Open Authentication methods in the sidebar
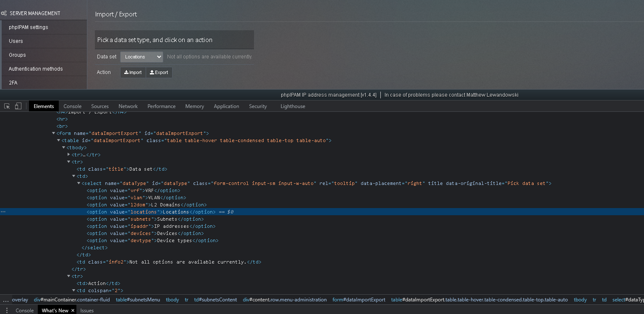 pyautogui.click(x=36, y=69)
